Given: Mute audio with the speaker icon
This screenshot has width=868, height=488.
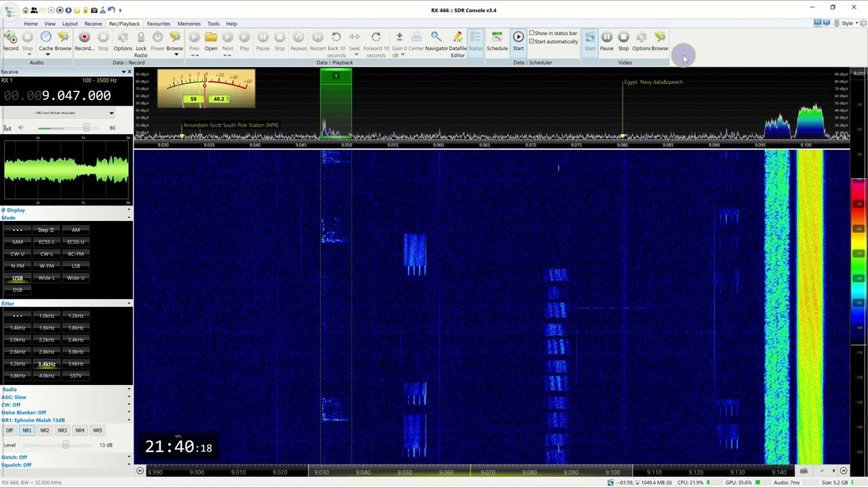Looking at the screenshot, I should [x=20, y=127].
